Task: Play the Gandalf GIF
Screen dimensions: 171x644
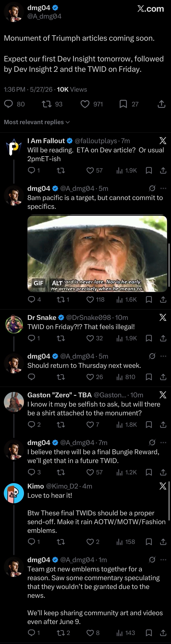Action: tap(97, 253)
